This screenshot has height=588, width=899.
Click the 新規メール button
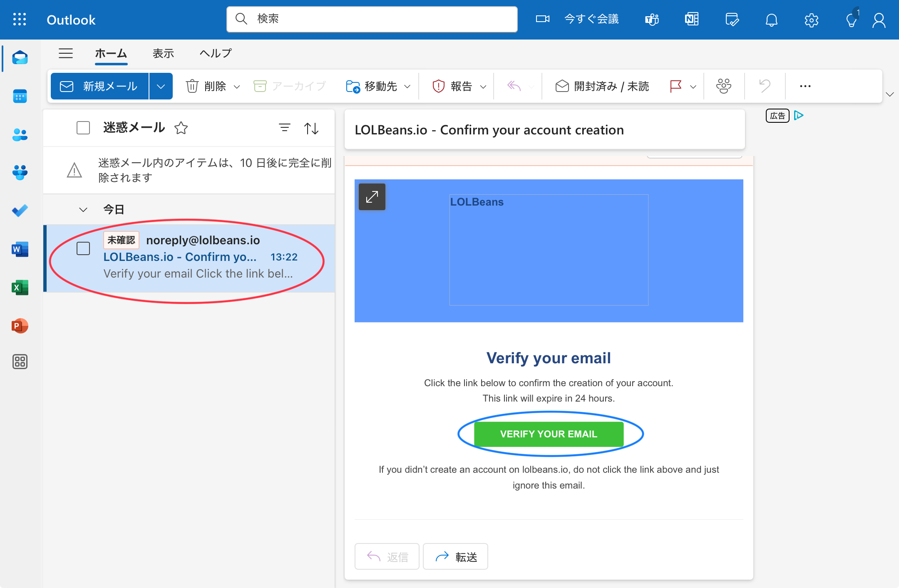pos(99,86)
